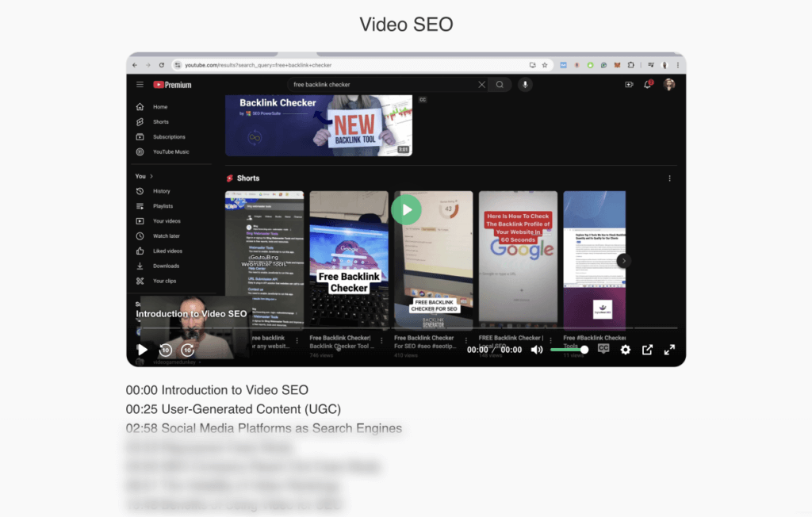Mute the video player volume
This screenshot has width=812, height=517.
pos(537,350)
